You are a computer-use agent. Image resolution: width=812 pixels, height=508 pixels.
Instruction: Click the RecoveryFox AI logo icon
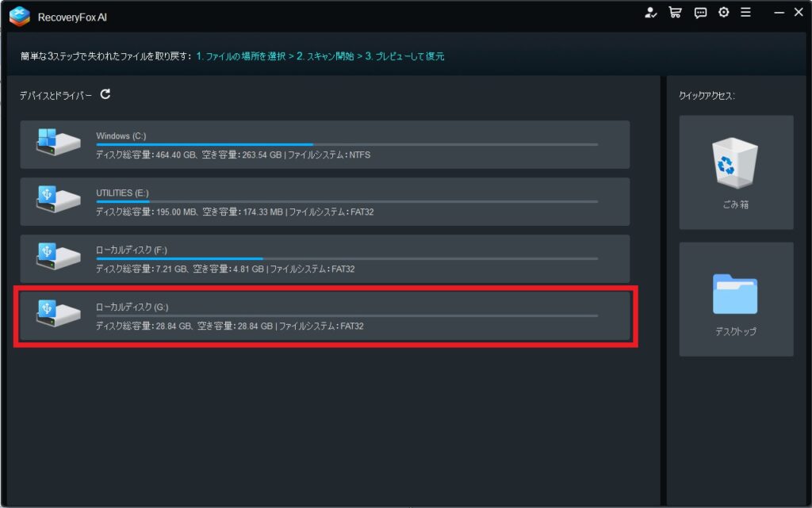coord(20,17)
